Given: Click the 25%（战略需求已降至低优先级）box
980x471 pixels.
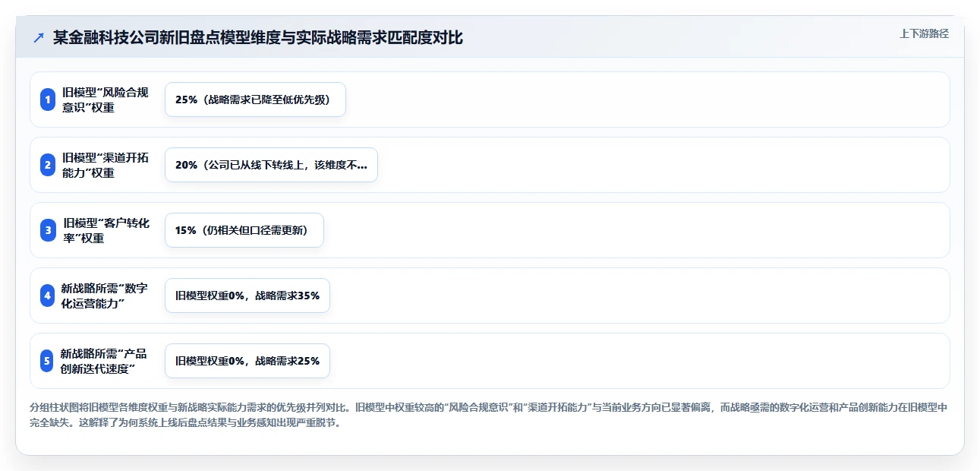Looking at the screenshot, I should click(x=255, y=100).
